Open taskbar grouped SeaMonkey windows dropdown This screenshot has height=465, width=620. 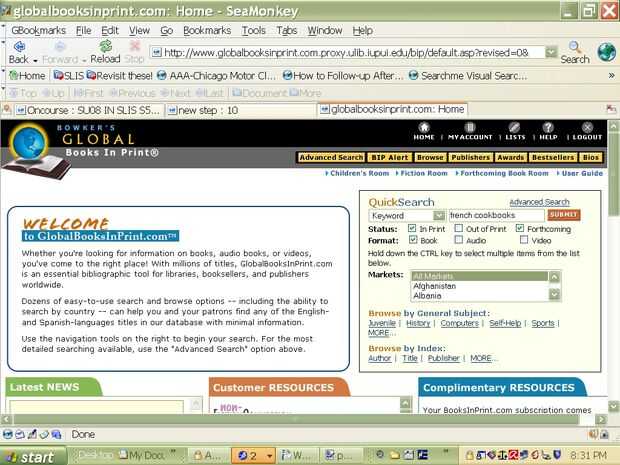tap(269, 456)
